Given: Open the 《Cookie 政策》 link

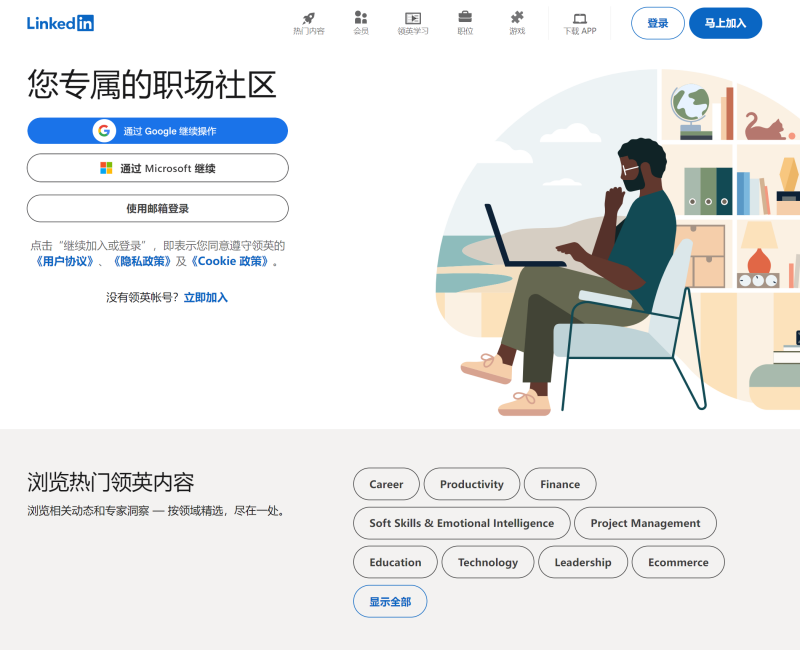Looking at the screenshot, I should click(230, 261).
